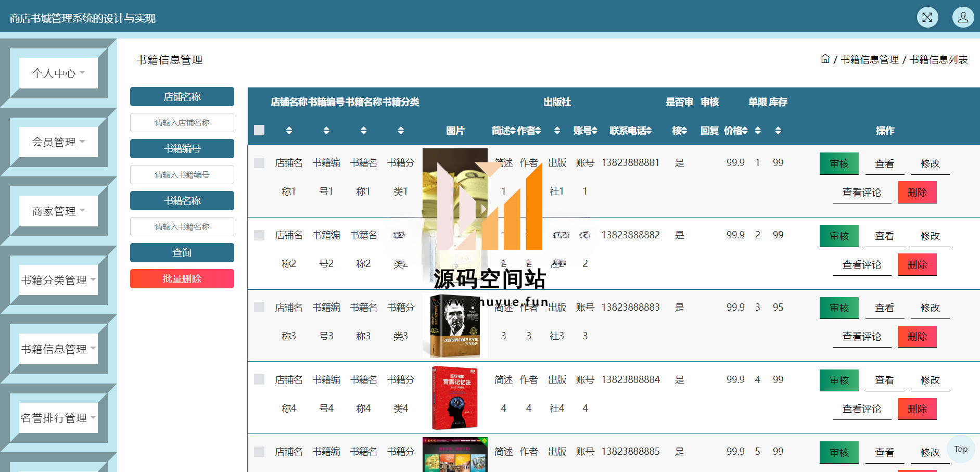The height and width of the screenshot is (472, 980).
Task: Open 查看评论 for row 13823888882
Action: click(862, 264)
